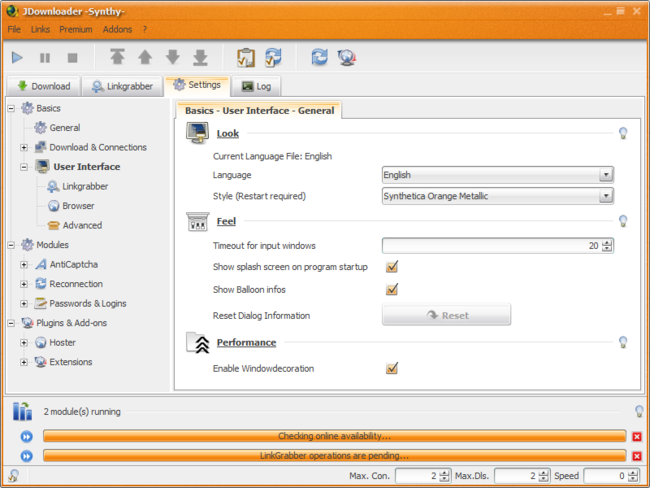
Task: Collapse the Plugins & Add-ons node
Action: pos(11,323)
